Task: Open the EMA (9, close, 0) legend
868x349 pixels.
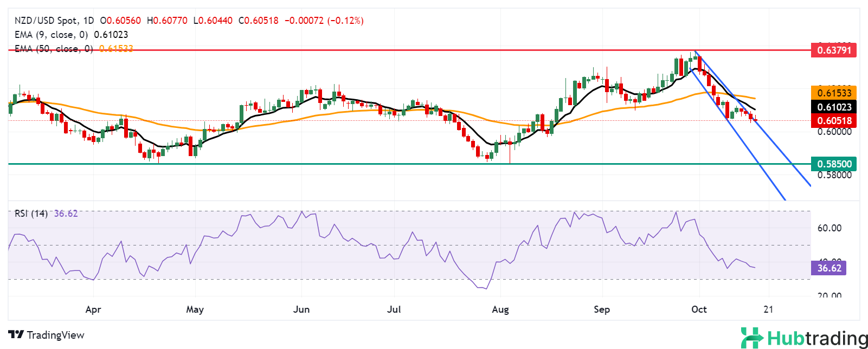Action: point(51,35)
